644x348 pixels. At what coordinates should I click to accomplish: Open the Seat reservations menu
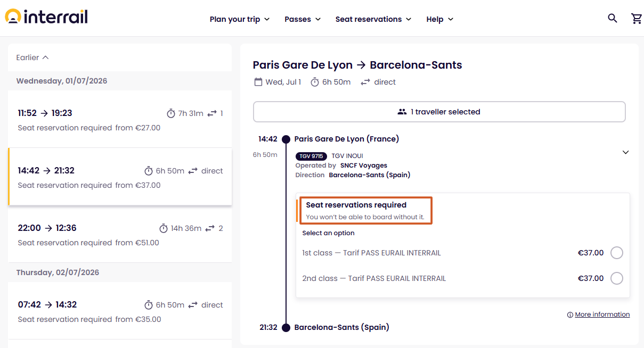(x=373, y=19)
